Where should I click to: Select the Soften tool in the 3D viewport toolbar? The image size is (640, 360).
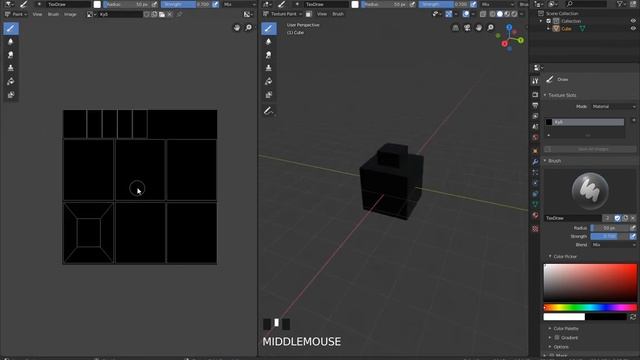point(269,42)
